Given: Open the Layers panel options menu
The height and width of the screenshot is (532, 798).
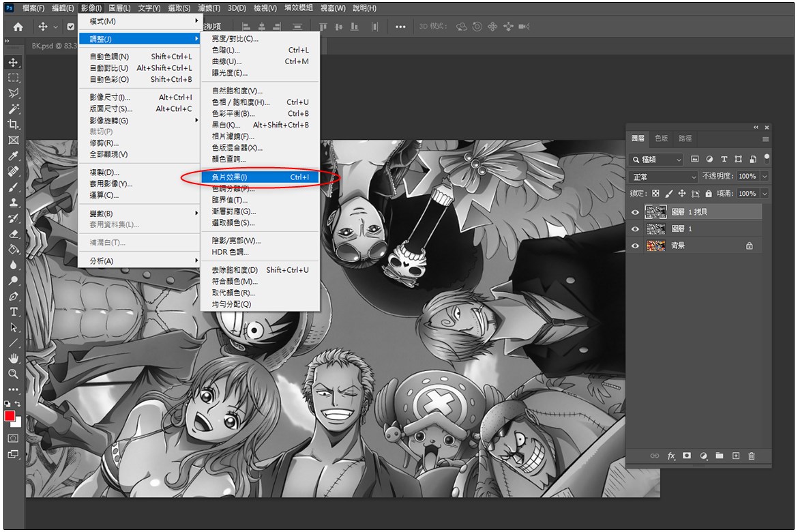Looking at the screenshot, I should 765,139.
